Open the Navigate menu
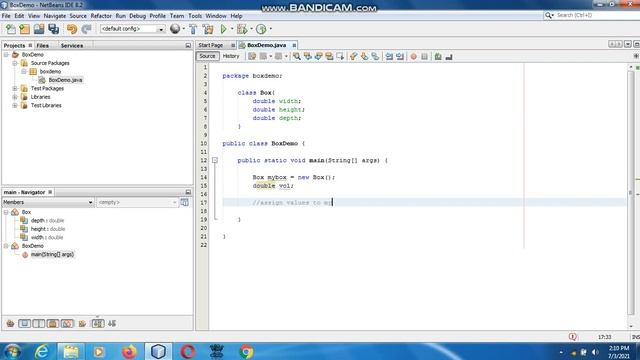The width and height of the screenshot is (640, 360). [55, 16]
